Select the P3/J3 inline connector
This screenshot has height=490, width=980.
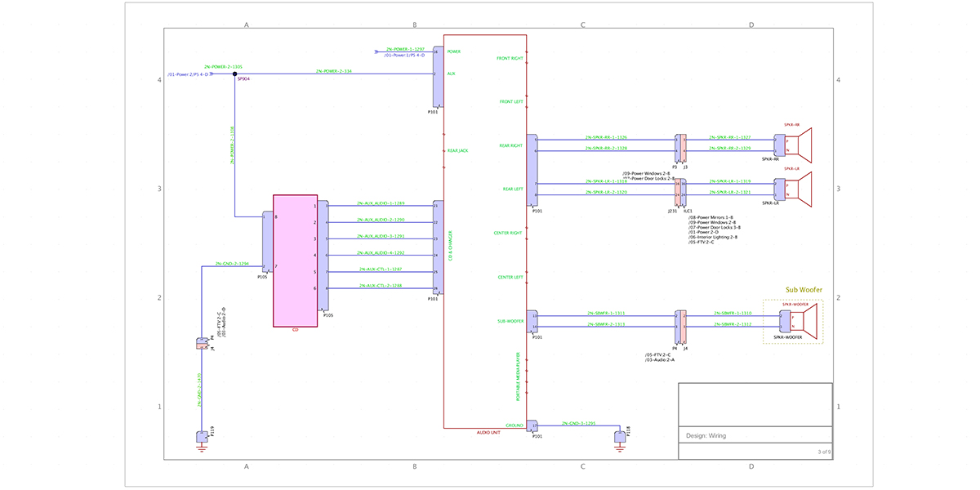click(x=680, y=149)
